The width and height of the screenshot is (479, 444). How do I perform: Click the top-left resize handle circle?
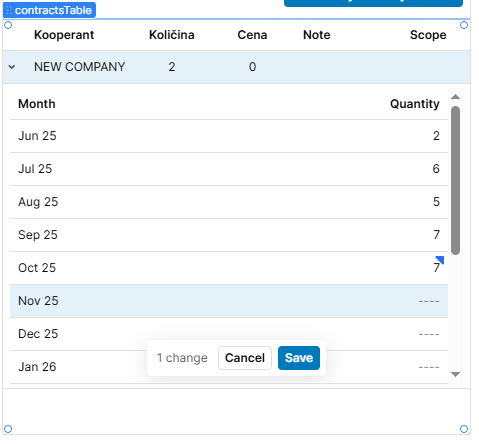pyautogui.click(x=8, y=25)
